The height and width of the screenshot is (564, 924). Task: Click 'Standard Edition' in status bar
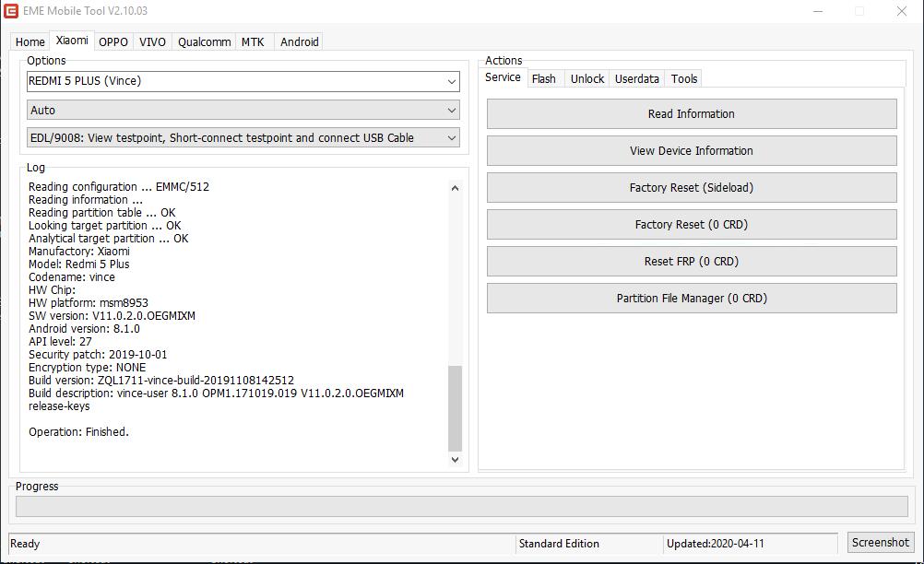tap(559, 544)
